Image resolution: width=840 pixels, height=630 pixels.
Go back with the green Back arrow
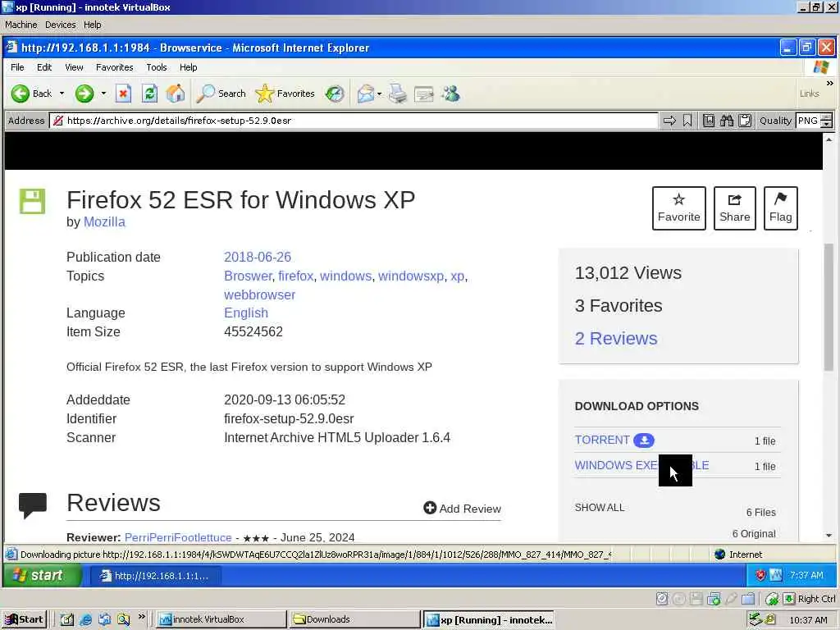point(31,94)
